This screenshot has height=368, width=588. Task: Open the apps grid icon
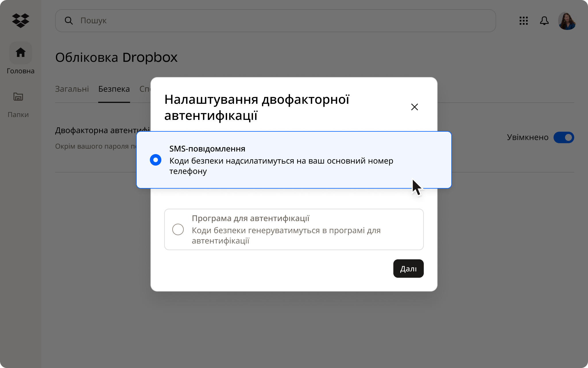(x=524, y=21)
